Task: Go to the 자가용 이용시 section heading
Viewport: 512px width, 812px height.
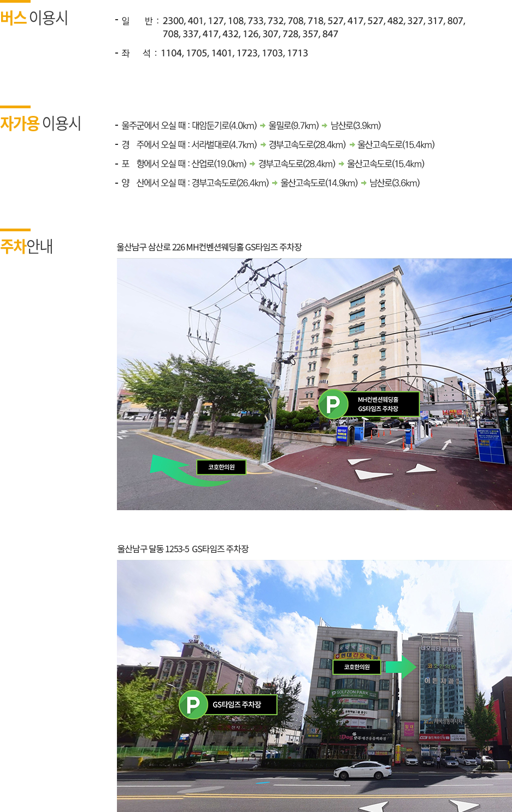Action: pos(40,124)
